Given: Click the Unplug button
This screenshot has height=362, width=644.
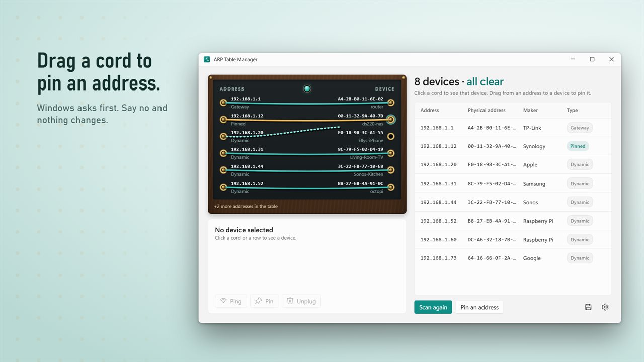Looking at the screenshot, I should coord(301,301).
